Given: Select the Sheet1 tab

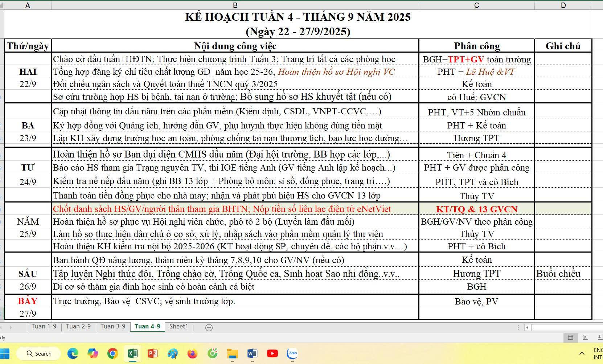Looking at the screenshot, I should 179,327.
